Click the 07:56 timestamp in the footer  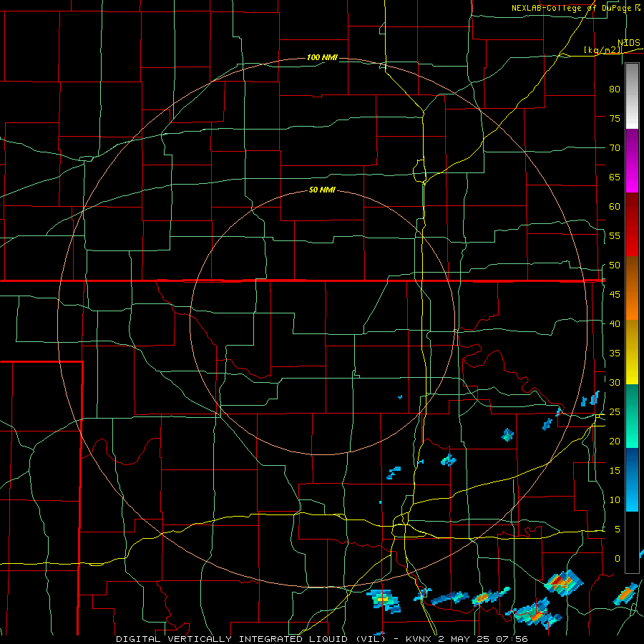pos(512,639)
